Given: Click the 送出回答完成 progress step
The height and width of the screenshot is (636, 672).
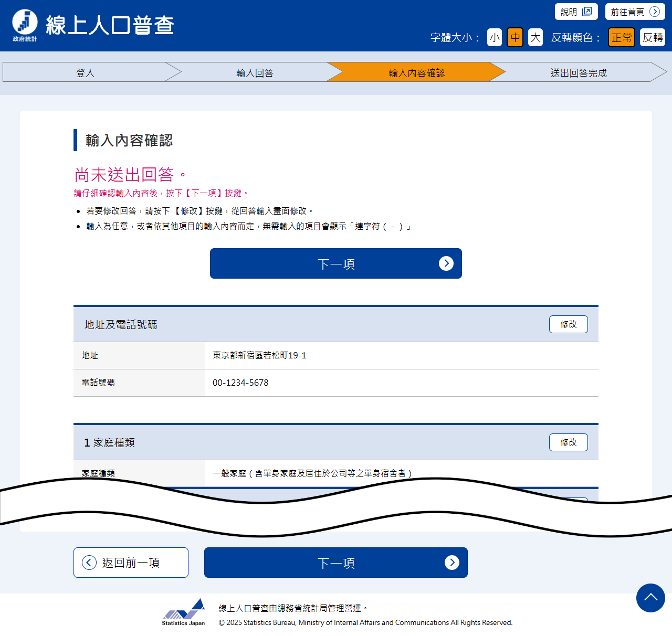Looking at the screenshot, I should [578, 72].
